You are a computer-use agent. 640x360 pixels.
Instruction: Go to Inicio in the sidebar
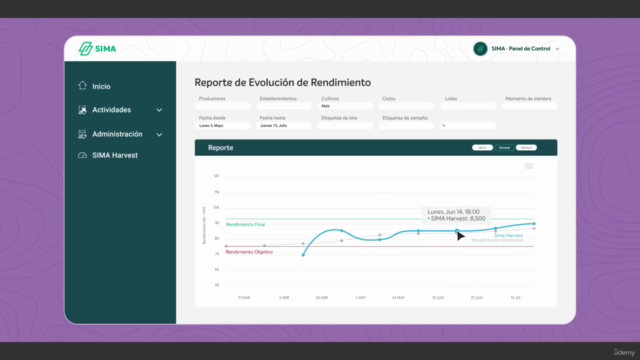pyautogui.click(x=101, y=86)
